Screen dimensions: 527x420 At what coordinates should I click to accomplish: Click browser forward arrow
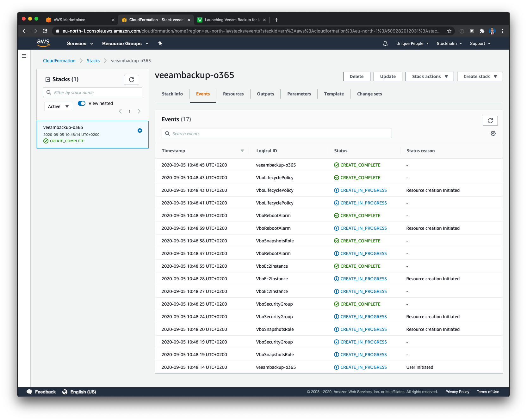[35, 31]
